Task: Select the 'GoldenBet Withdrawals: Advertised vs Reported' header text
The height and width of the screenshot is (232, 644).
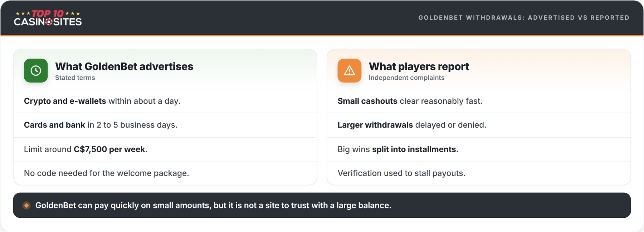Action: click(524, 18)
